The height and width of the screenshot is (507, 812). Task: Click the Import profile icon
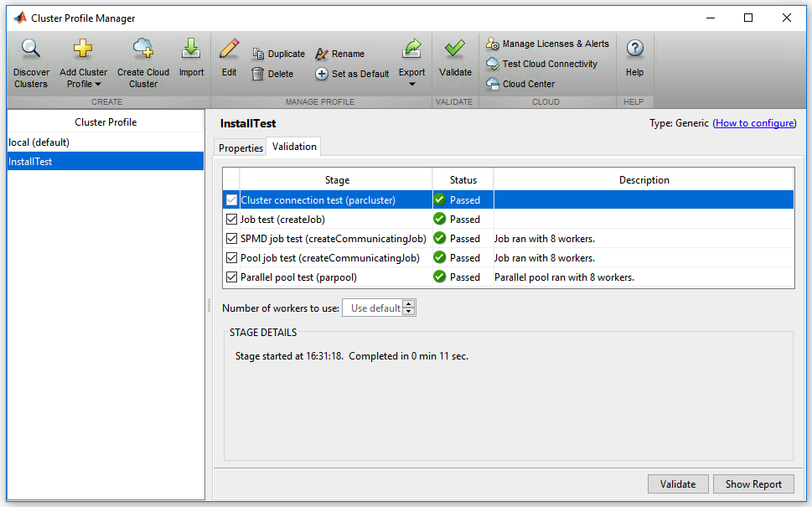click(191, 49)
